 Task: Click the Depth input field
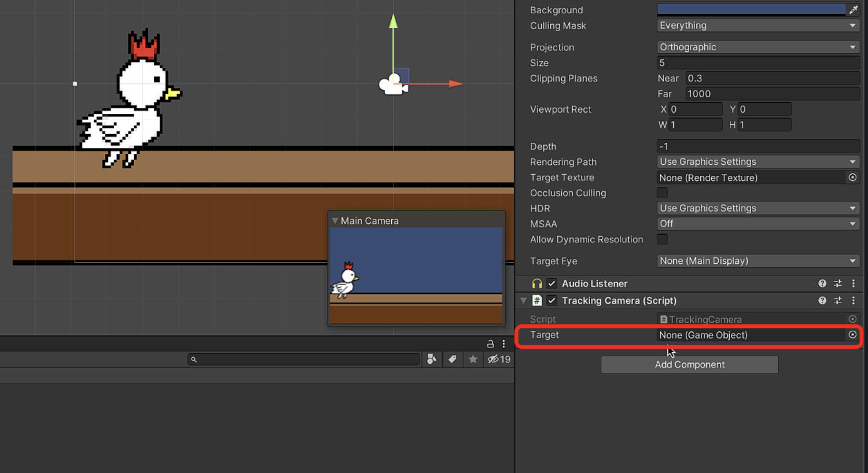click(x=758, y=146)
